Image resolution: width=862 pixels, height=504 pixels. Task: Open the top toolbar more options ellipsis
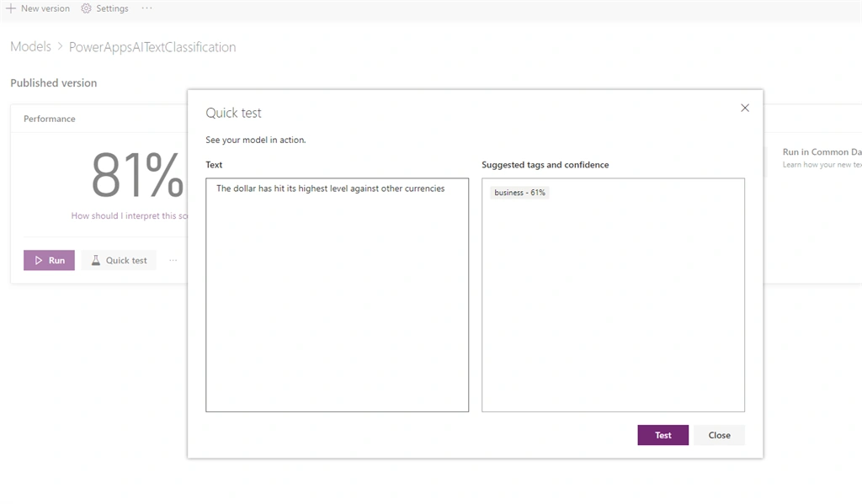click(146, 8)
